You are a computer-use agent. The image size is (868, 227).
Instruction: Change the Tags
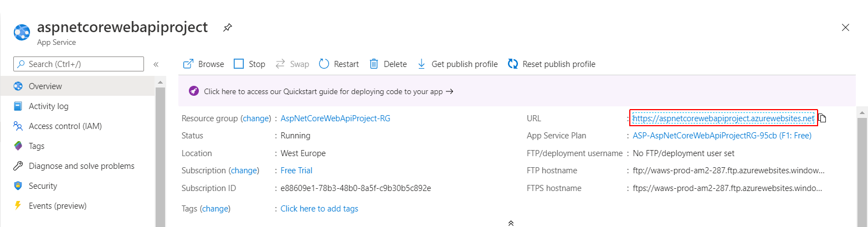[215, 209]
